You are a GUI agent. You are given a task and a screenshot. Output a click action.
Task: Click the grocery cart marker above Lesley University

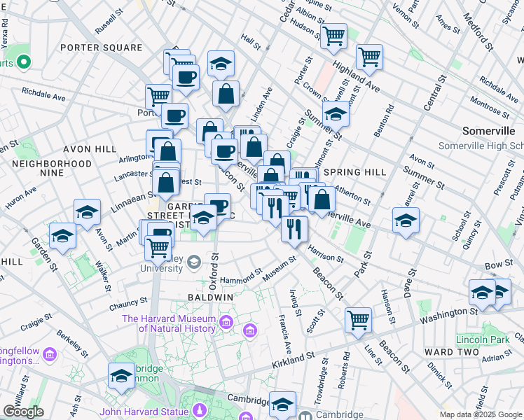point(158,249)
